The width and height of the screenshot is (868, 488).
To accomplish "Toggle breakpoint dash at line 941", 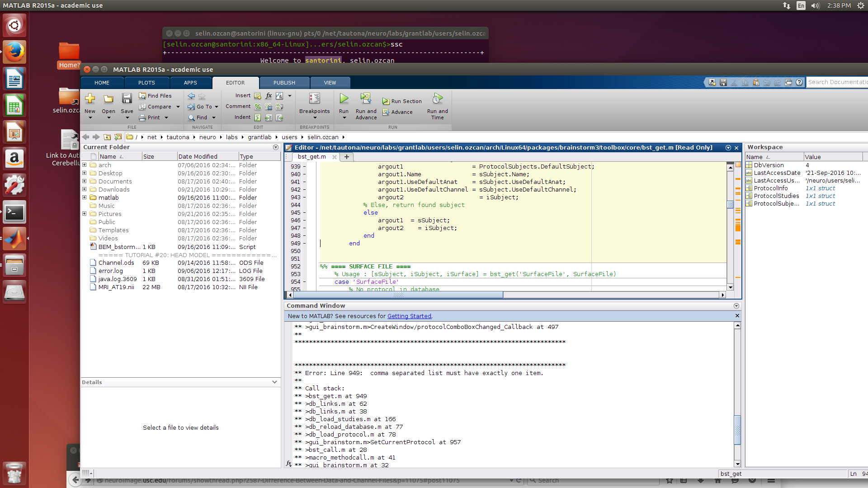I will pyautogui.click(x=304, y=182).
